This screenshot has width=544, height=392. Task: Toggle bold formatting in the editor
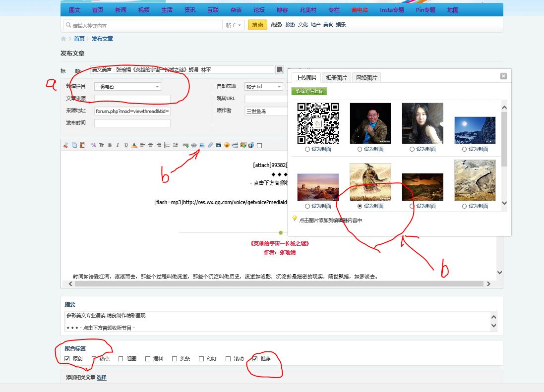click(x=110, y=145)
